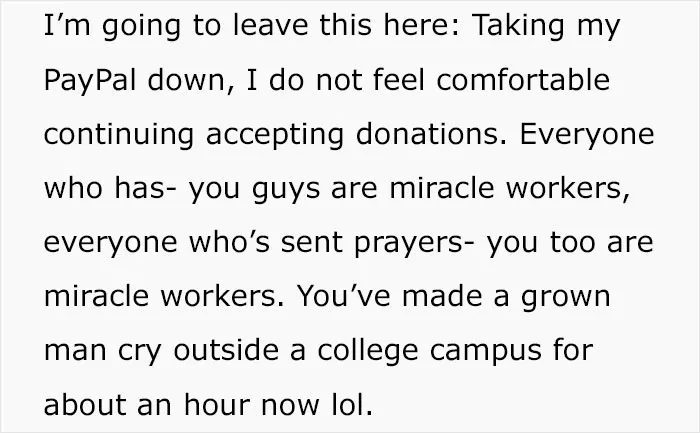
Task: Click the word "guys"
Action: pyautogui.click(x=286, y=190)
